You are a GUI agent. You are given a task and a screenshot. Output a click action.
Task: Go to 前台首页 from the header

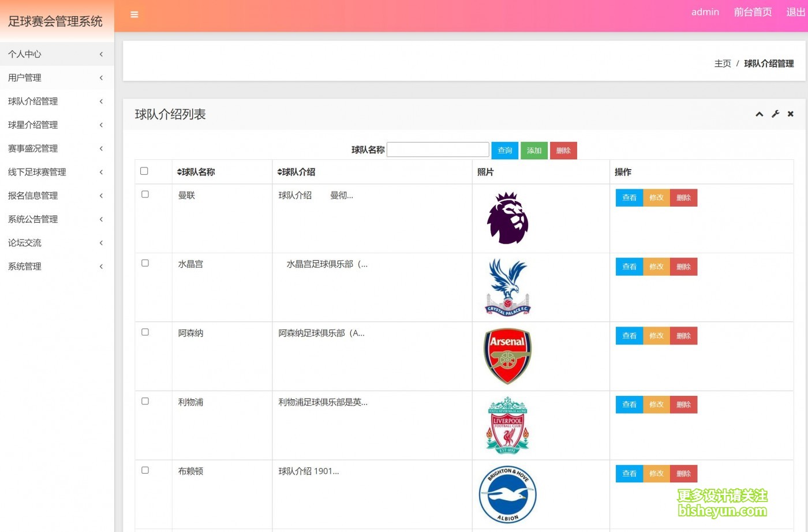click(753, 12)
